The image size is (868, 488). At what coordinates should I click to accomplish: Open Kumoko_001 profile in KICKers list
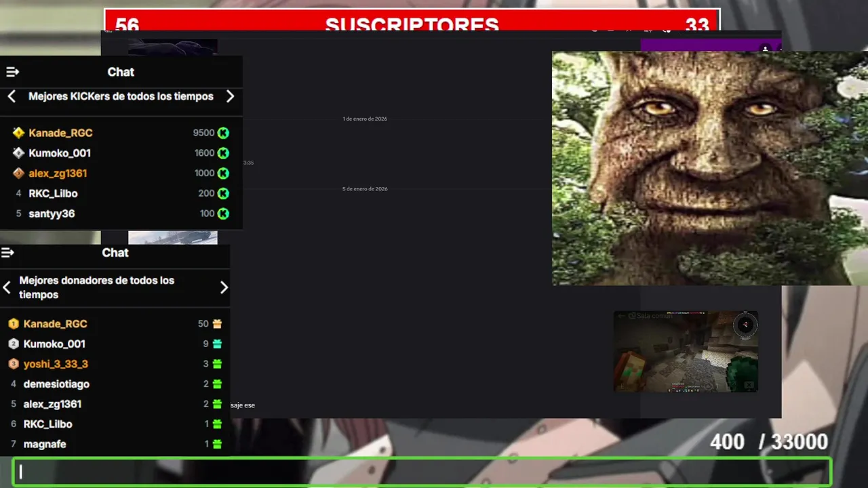60,153
